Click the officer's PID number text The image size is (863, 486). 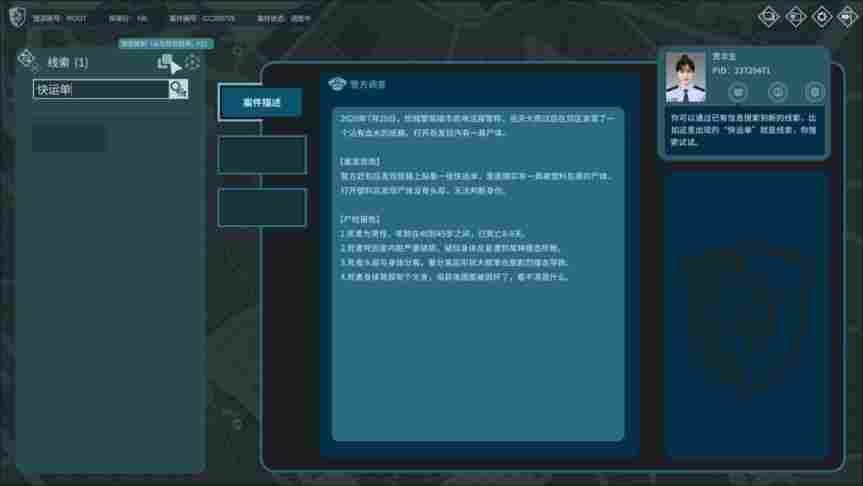741,70
